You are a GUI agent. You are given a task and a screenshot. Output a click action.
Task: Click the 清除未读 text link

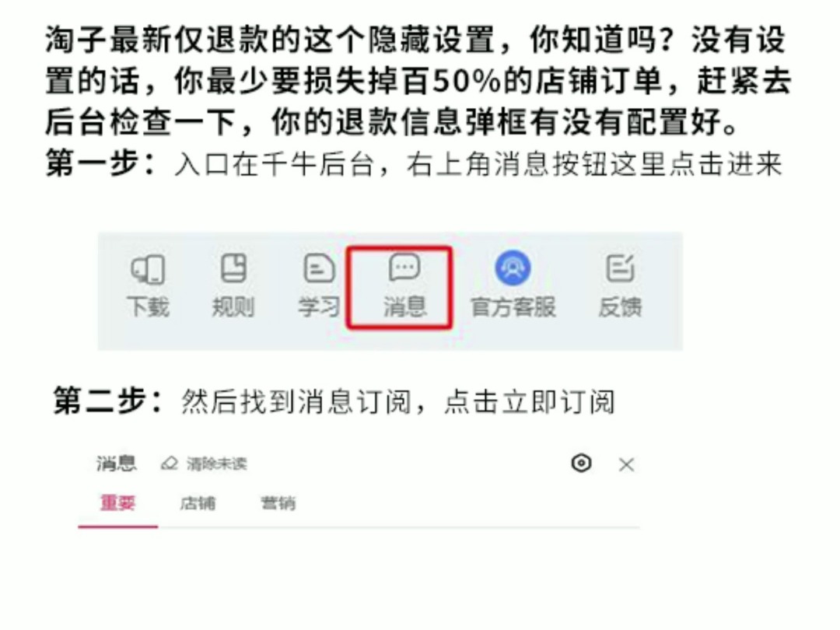(216, 464)
